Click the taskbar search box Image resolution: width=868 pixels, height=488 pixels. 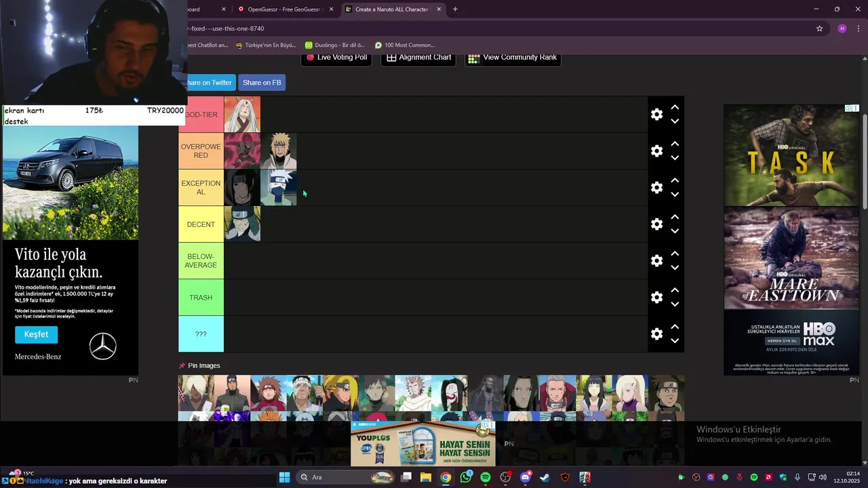click(346, 477)
